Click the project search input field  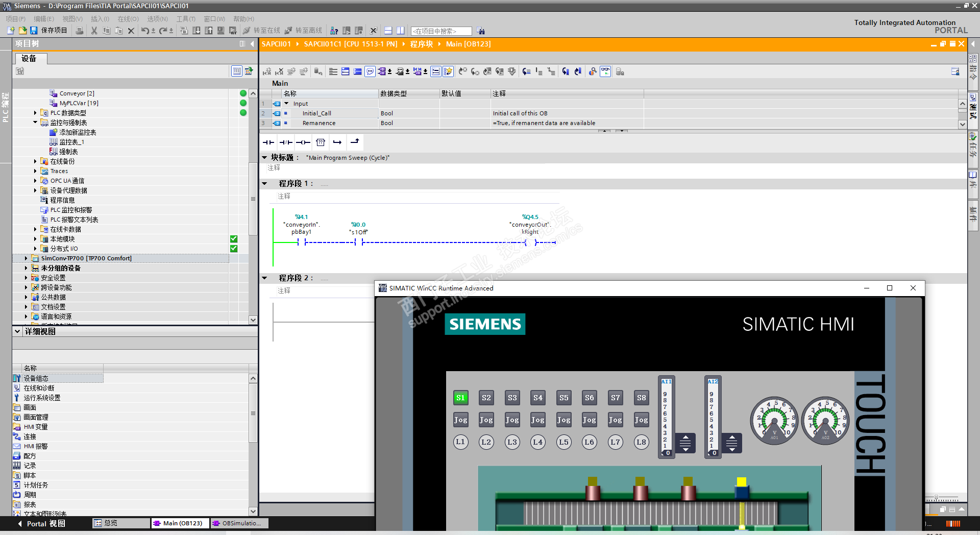(x=441, y=31)
